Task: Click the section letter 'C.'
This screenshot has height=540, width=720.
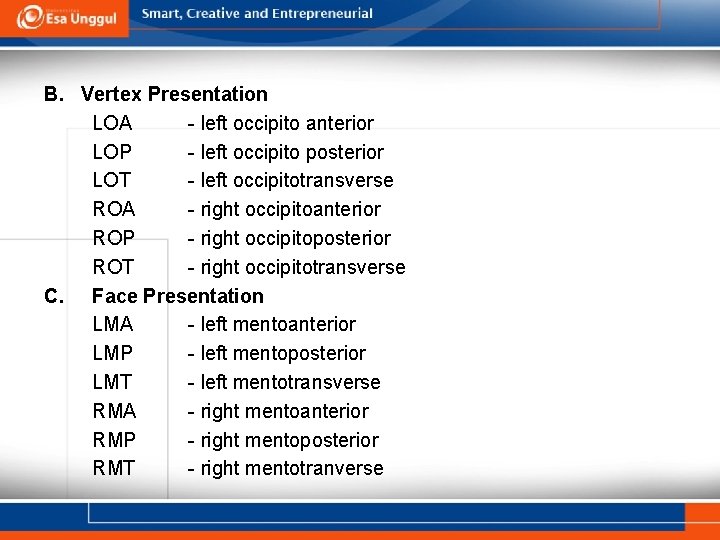Action: (x=54, y=296)
